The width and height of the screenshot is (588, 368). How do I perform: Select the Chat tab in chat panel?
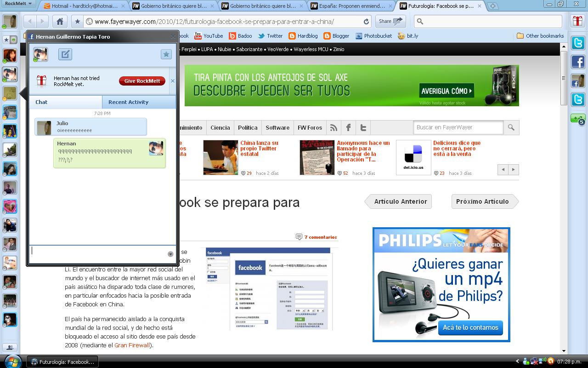[x=66, y=102]
